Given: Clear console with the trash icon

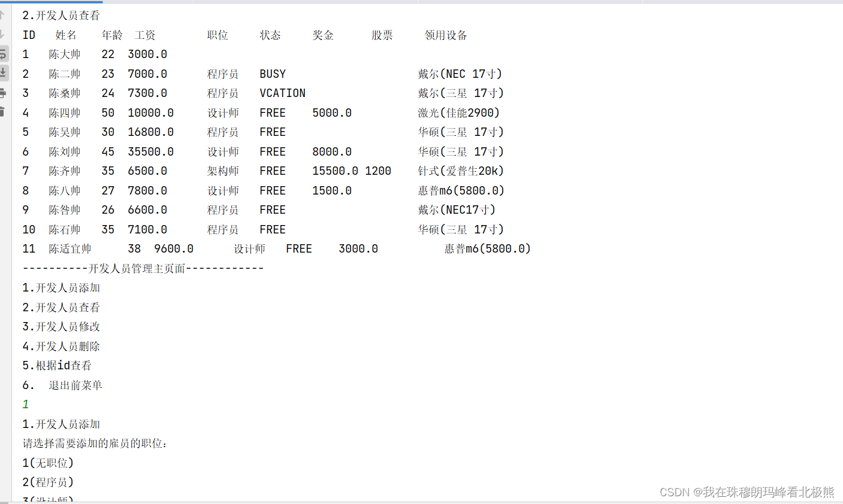Looking at the screenshot, I should [x=2, y=111].
